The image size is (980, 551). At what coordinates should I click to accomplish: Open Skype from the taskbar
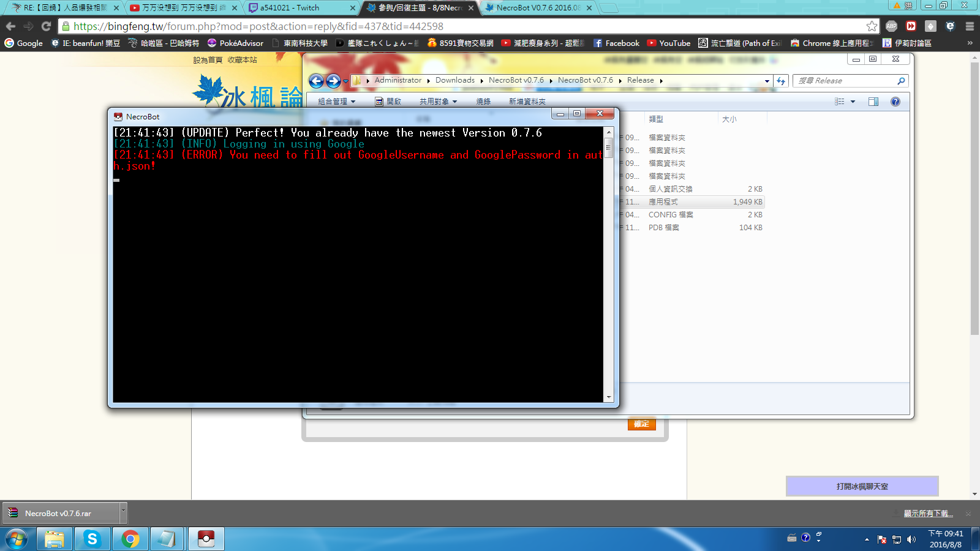tap(92, 539)
